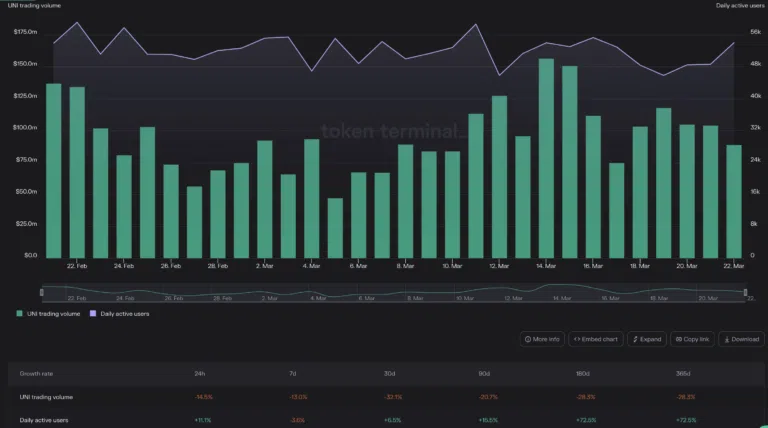Select the 365d growth rate column header
This screenshot has height=428, width=768.
(x=683, y=374)
